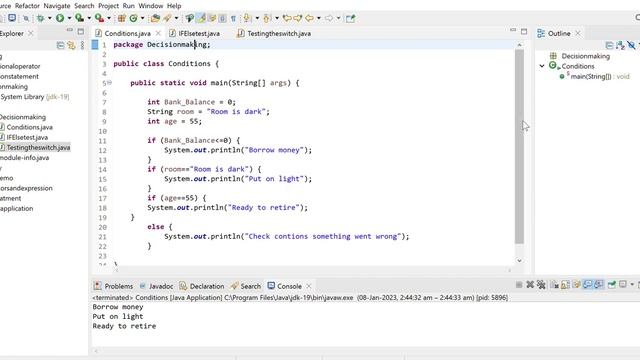Click Remove All Terminated Launches icon
This screenshot has height=360, width=640.
(541, 284)
